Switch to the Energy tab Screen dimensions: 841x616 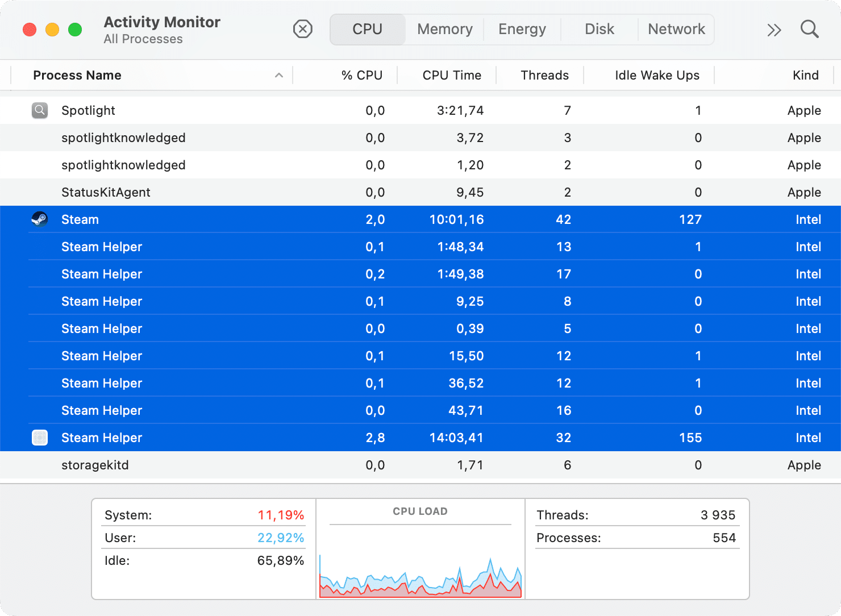point(522,29)
